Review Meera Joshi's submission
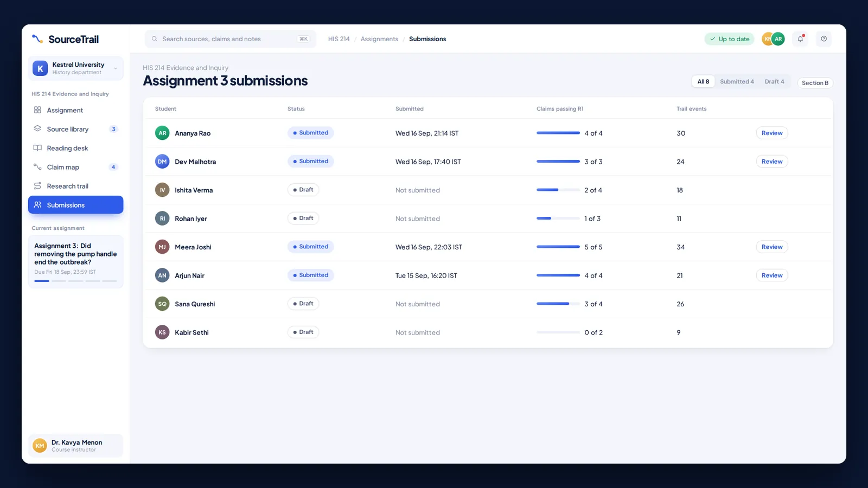Viewport: 868px width, 488px height. (x=772, y=247)
